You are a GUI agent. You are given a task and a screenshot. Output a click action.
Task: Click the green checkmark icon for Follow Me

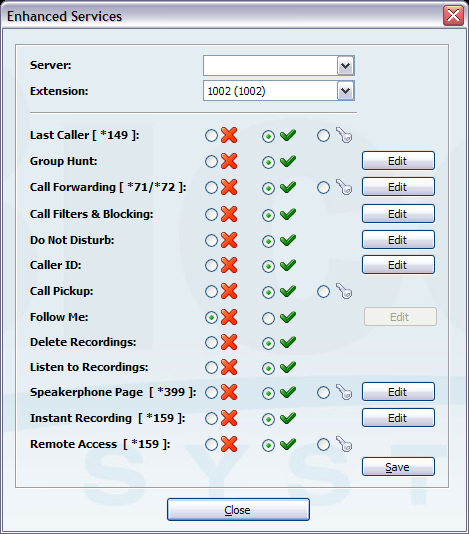(x=288, y=317)
